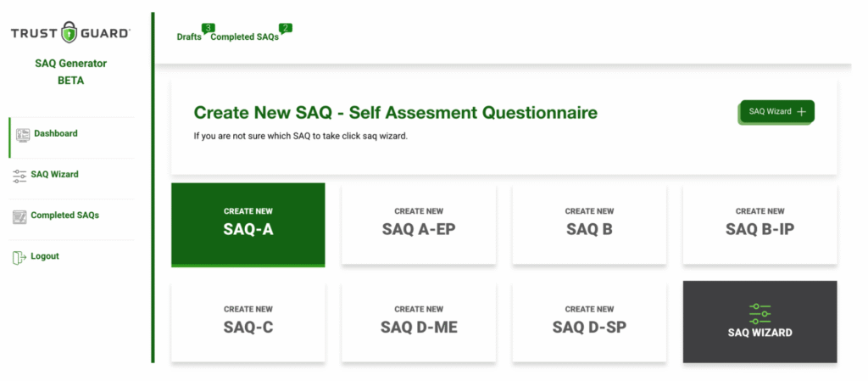Viewport: 868px width, 381px height.
Task: Create a new SAQ A-EP questionnaire
Action: pyautogui.click(x=419, y=223)
